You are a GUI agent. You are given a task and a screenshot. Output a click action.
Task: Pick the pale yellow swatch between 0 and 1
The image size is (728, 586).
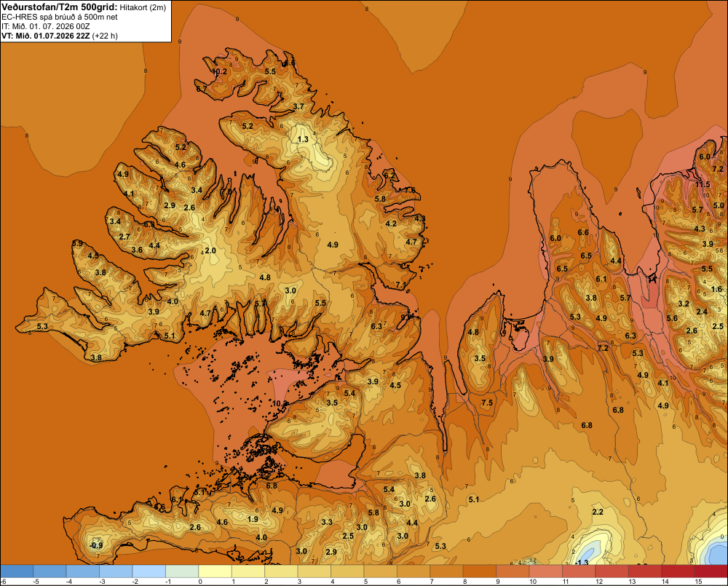click(x=215, y=571)
